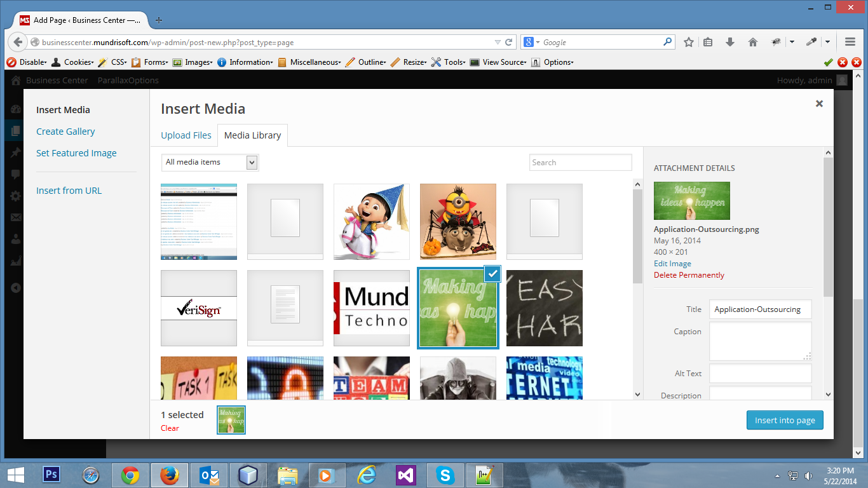Click the Google Chrome taskbar icon
Viewport: 868px width, 488px height.
click(x=130, y=475)
